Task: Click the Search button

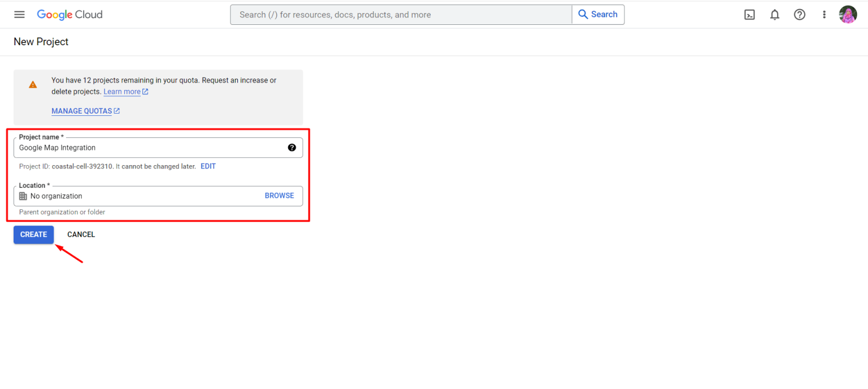Action: click(598, 15)
